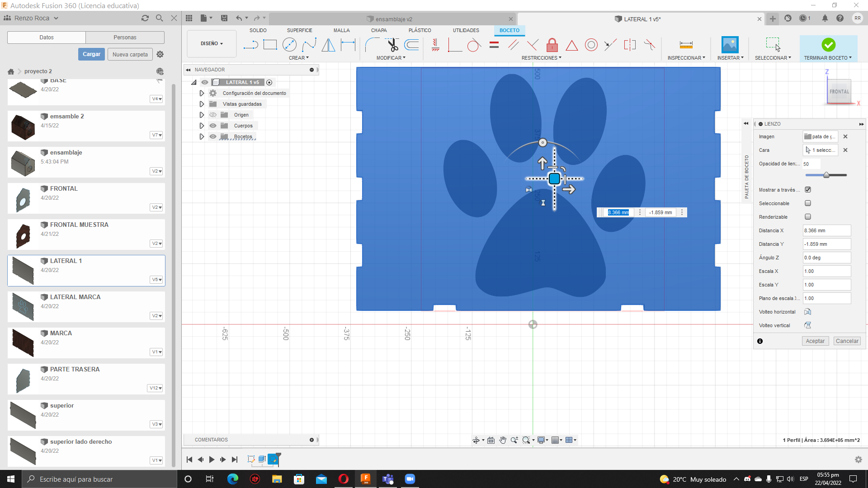Expand Configuración del documento node
This screenshot has height=488, width=868.
coord(202,93)
